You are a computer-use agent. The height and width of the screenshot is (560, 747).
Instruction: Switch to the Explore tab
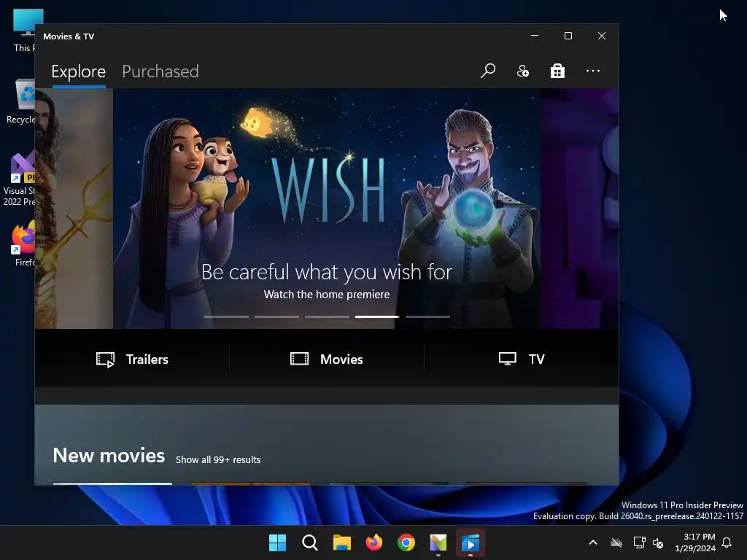click(79, 71)
